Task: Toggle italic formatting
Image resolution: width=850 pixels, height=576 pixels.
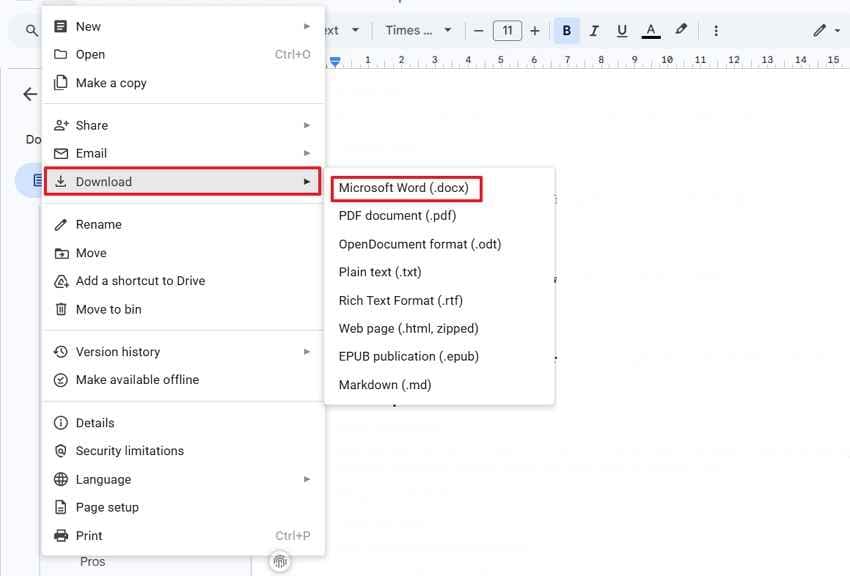Action: click(x=594, y=31)
